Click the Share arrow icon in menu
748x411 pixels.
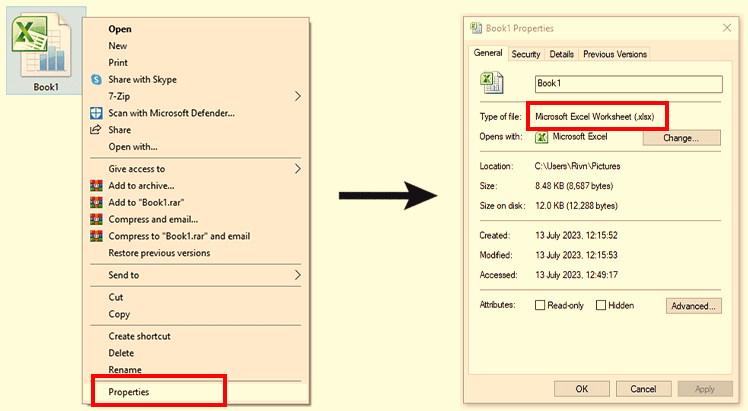[x=97, y=130]
